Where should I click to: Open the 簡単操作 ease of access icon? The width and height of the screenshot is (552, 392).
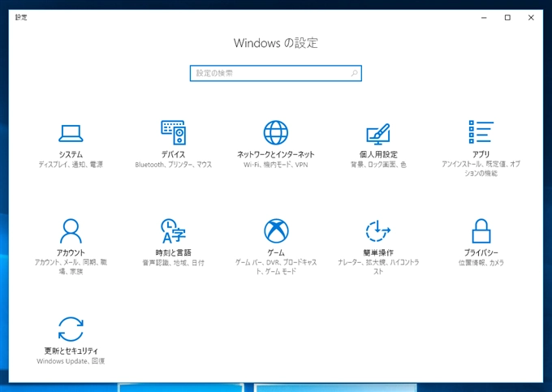click(378, 230)
